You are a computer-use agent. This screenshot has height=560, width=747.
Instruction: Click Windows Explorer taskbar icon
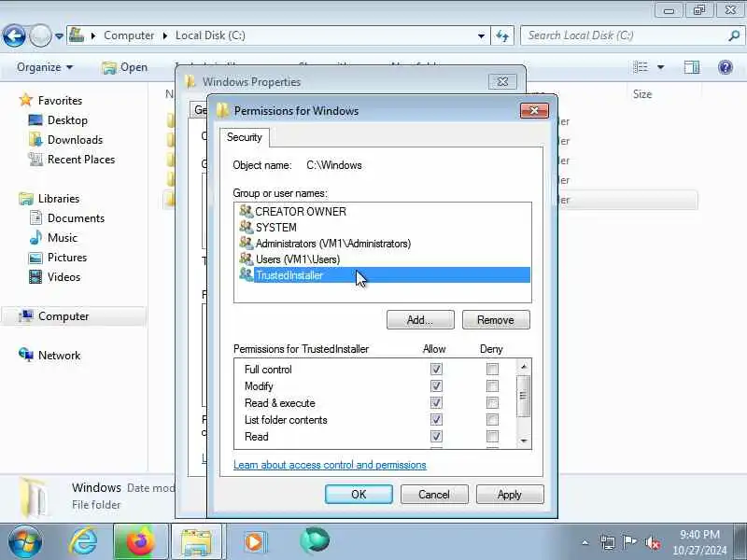coord(196,542)
